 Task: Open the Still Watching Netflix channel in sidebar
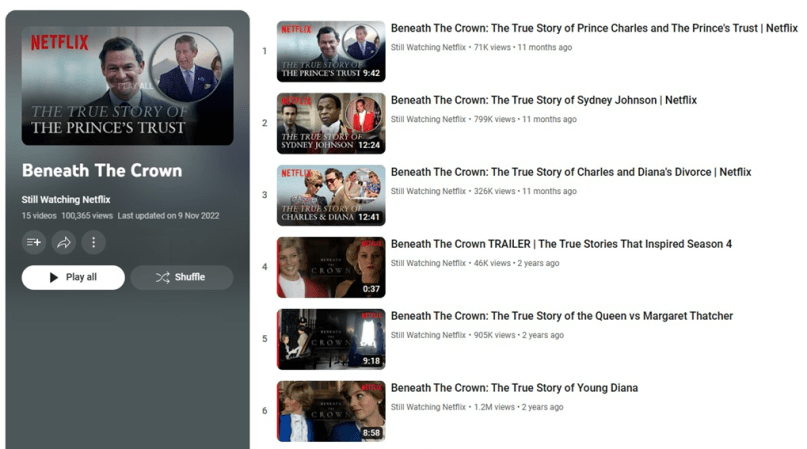click(66, 200)
